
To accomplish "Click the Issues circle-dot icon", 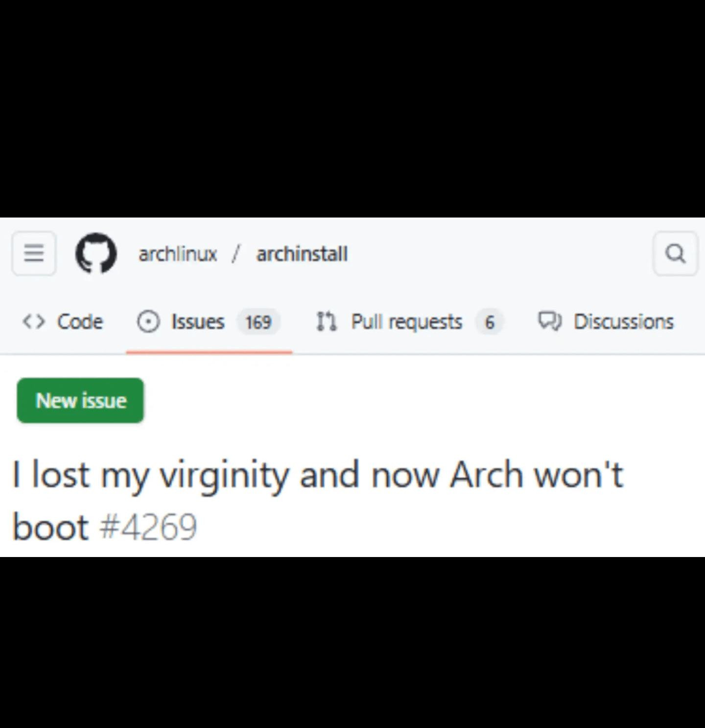I will click(148, 322).
